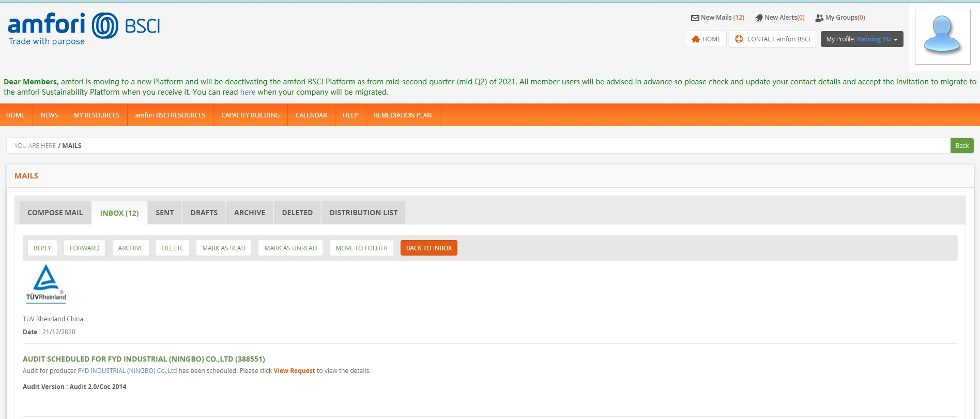This screenshot has height=419, width=980.
Task: Switch to the SENT tab
Action: (x=165, y=213)
